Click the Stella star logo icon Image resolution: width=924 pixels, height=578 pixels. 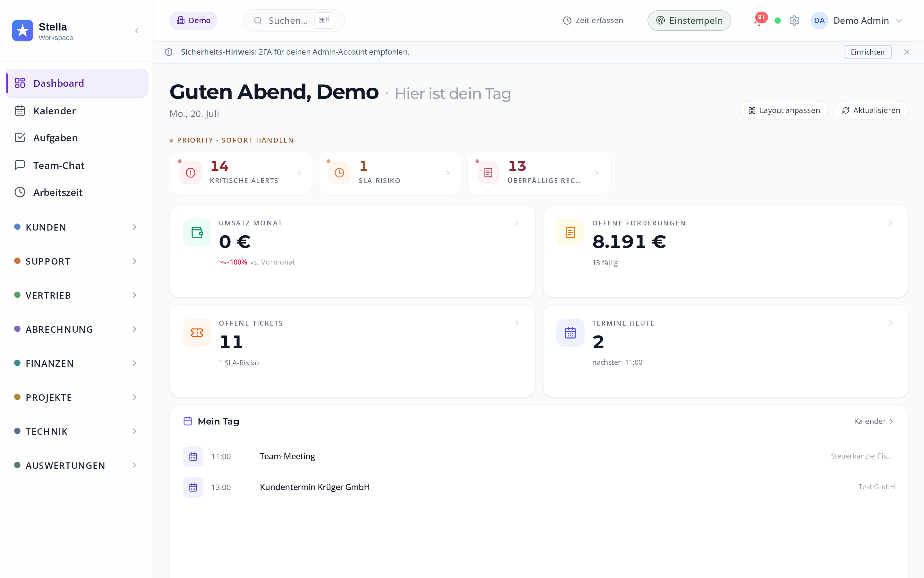pos(22,31)
